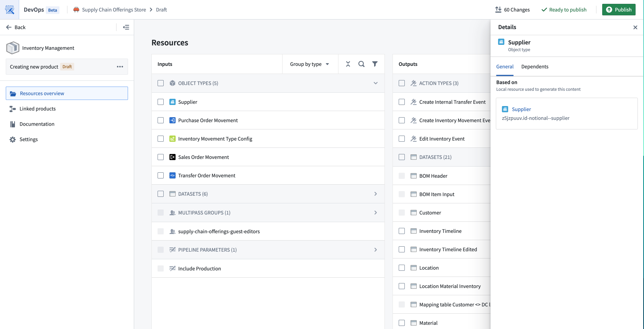Click the Inventory Management product cube icon
The height and width of the screenshot is (329, 644).
click(x=13, y=48)
